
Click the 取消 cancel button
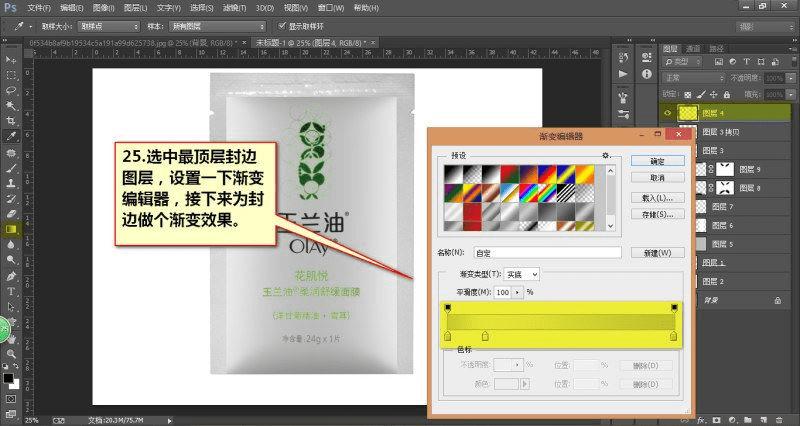pos(657,178)
